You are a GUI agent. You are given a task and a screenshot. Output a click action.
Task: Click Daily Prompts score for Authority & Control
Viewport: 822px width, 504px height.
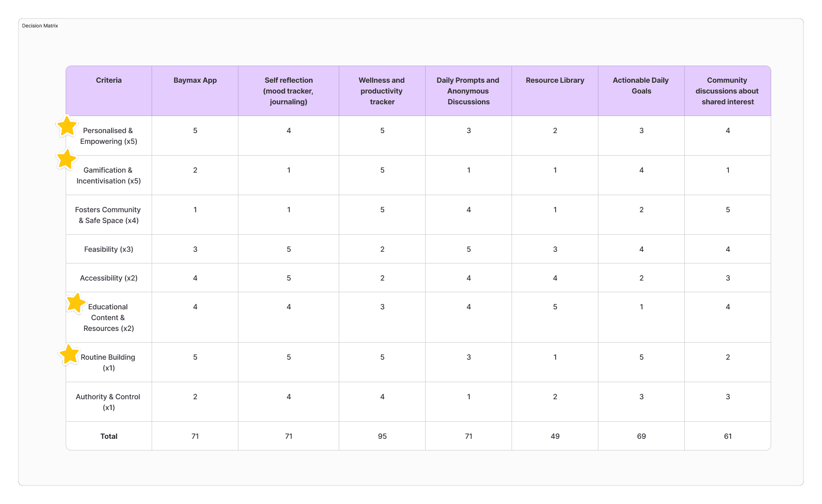[x=469, y=402]
